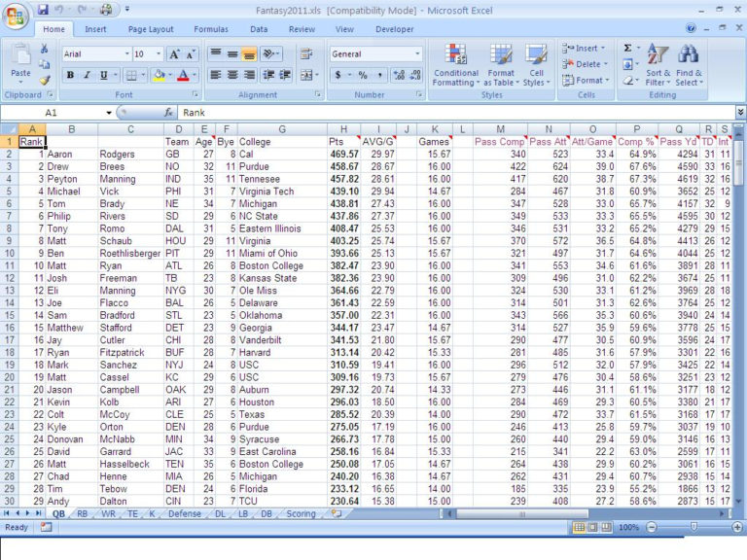This screenshot has width=747, height=560.
Task: Click in the formula bar showing Rank
Action: [x=456, y=113]
